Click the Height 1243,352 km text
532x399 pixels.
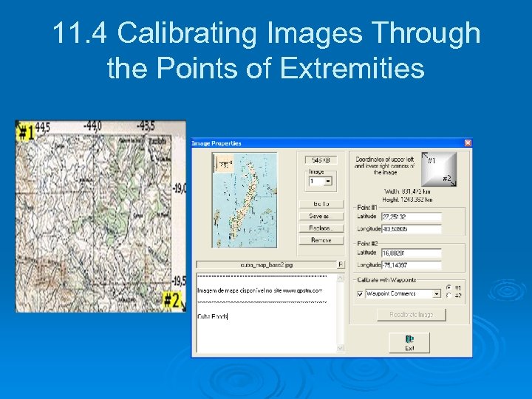[x=407, y=199]
